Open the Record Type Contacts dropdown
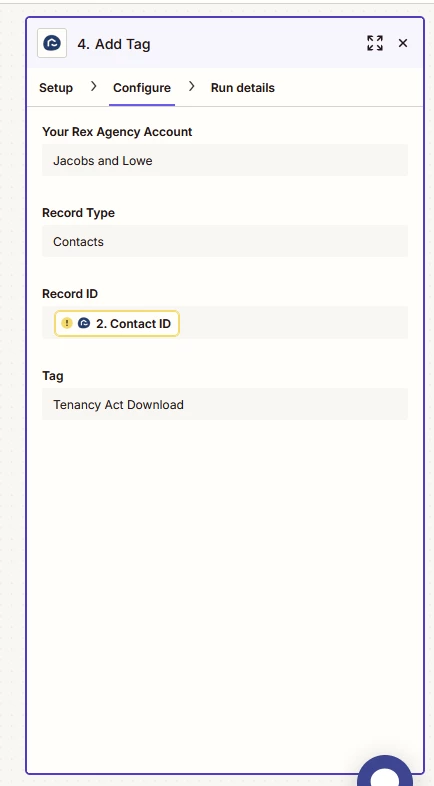 225,241
